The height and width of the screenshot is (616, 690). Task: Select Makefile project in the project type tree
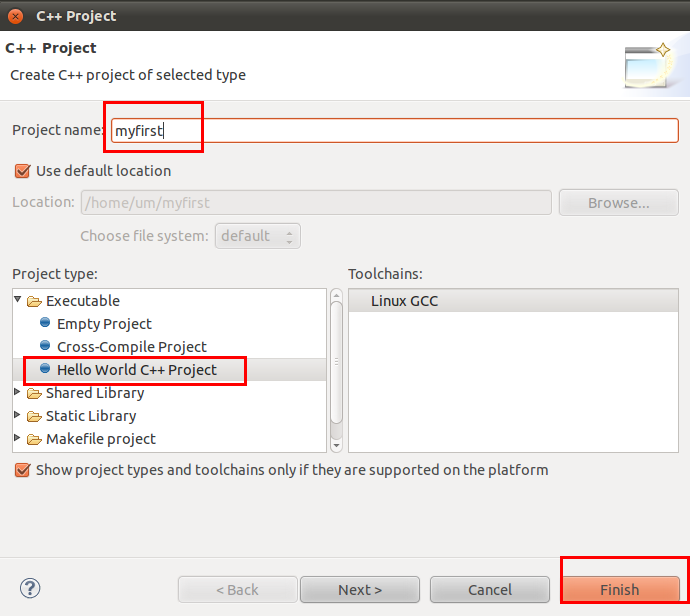click(x=101, y=439)
